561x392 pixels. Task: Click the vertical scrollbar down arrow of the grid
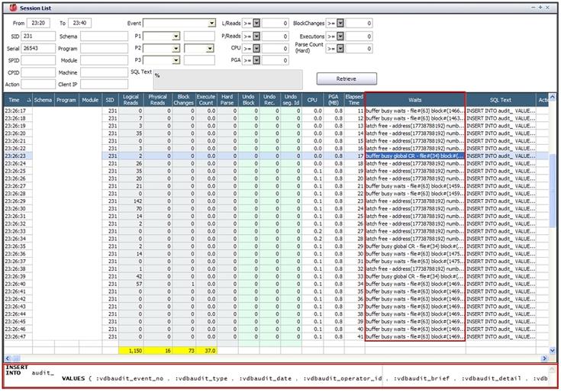[x=552, y=351]
